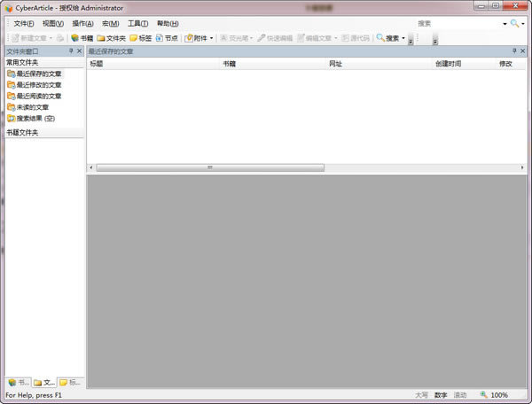Toggle pin on 最近保存的文章 panel
The width and height of the screenshot is (532, 404).
(x=513, y=51)
